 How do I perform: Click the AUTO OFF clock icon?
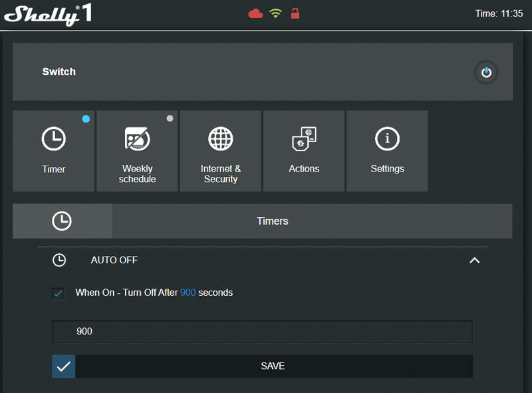tap(59, 260)
